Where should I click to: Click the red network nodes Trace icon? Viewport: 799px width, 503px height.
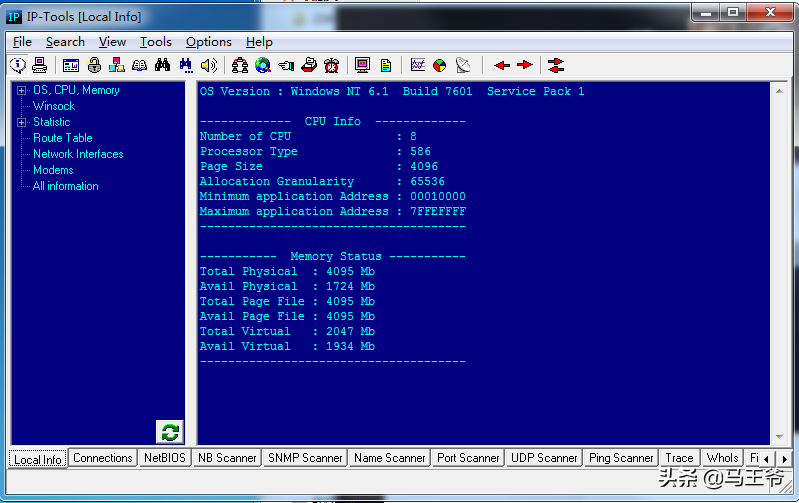point(239,65)
